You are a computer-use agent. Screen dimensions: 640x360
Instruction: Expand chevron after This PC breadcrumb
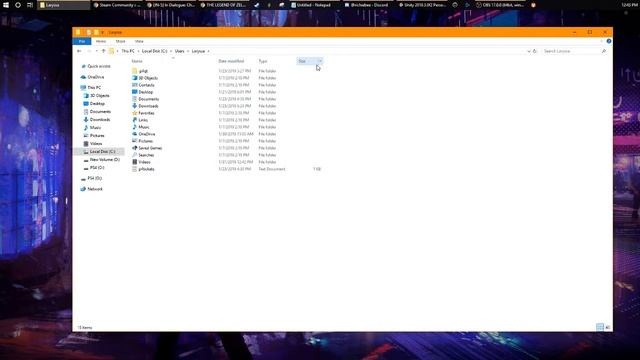(x=138, y=51)
